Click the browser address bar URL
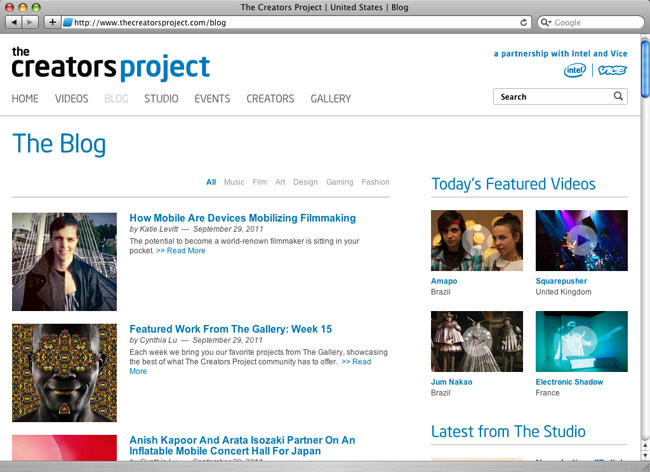Screen dimensions: 650x472 150,22
